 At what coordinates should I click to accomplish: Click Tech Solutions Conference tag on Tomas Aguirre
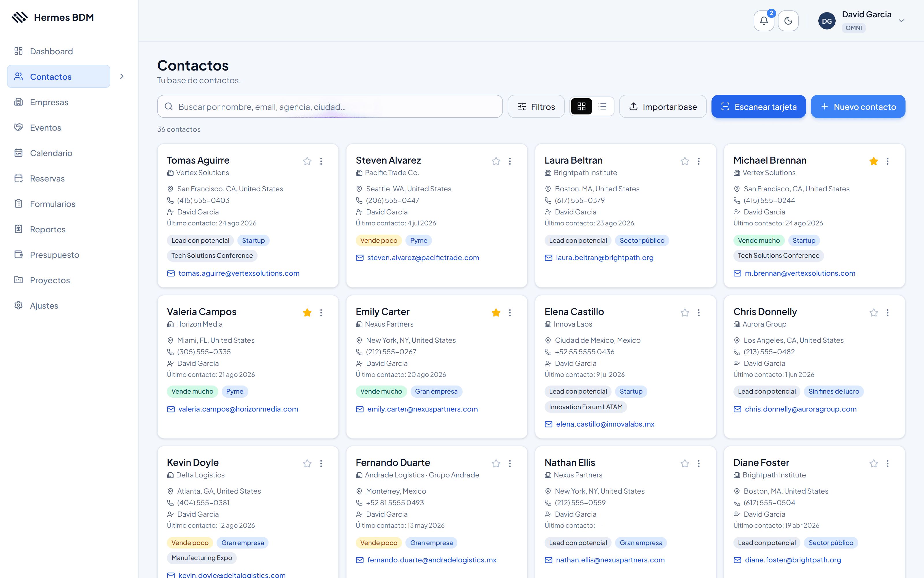pos(212,255)
